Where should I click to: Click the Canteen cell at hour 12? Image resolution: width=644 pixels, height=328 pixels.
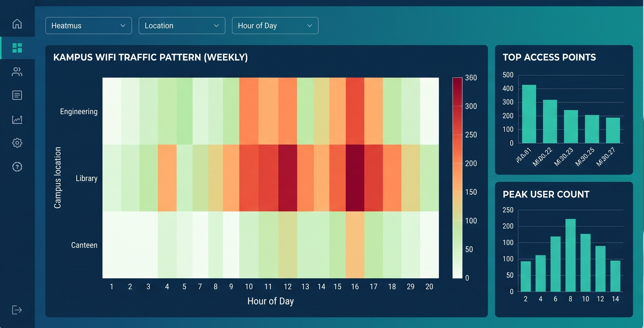pos(288,245)
